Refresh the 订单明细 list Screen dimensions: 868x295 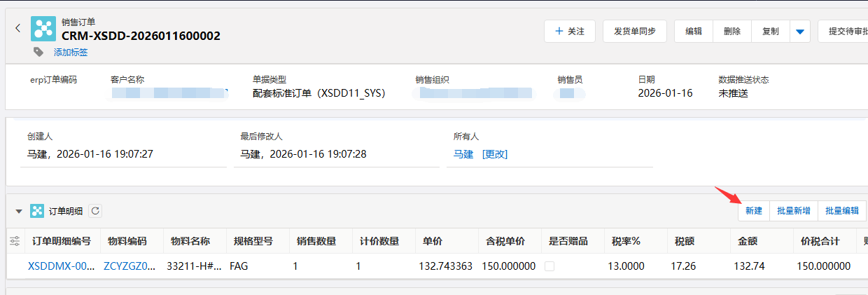[x=95, y=211]
